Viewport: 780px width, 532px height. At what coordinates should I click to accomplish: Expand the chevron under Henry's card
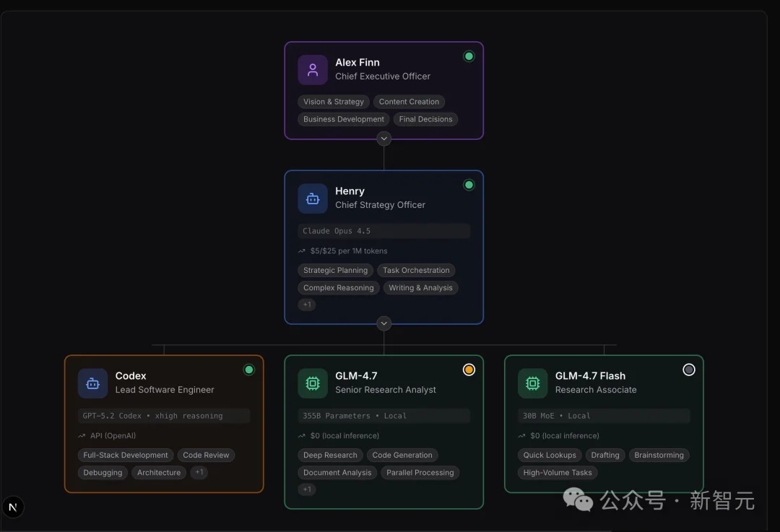[383, 323]
